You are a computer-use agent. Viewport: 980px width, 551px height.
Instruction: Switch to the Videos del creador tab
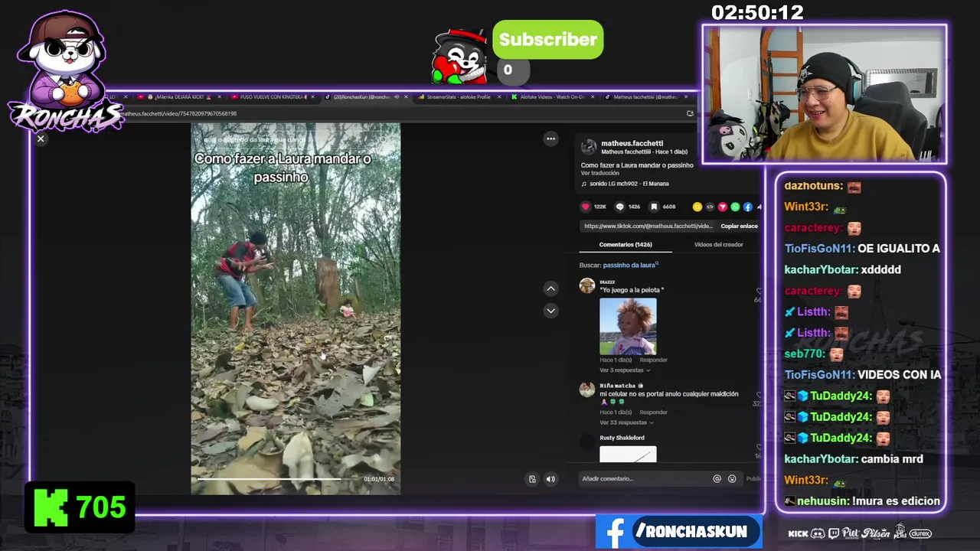click(718, 244)
